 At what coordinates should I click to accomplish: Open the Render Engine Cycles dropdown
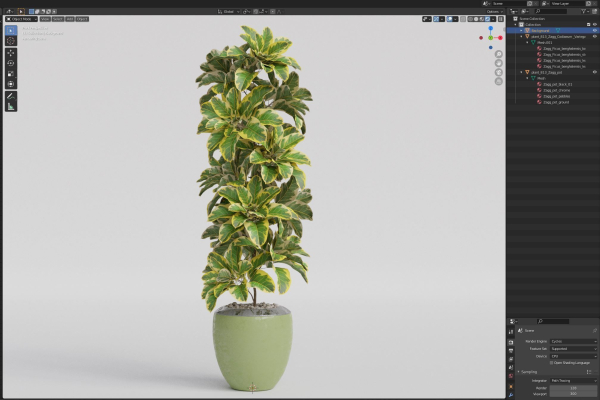pos(573,341)
